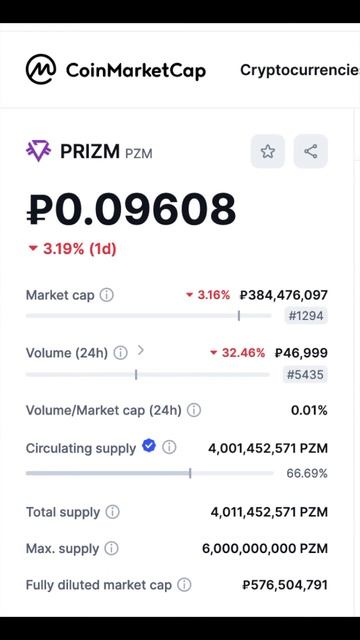Click the purple PRIZM coin logo

pos(38,151)
